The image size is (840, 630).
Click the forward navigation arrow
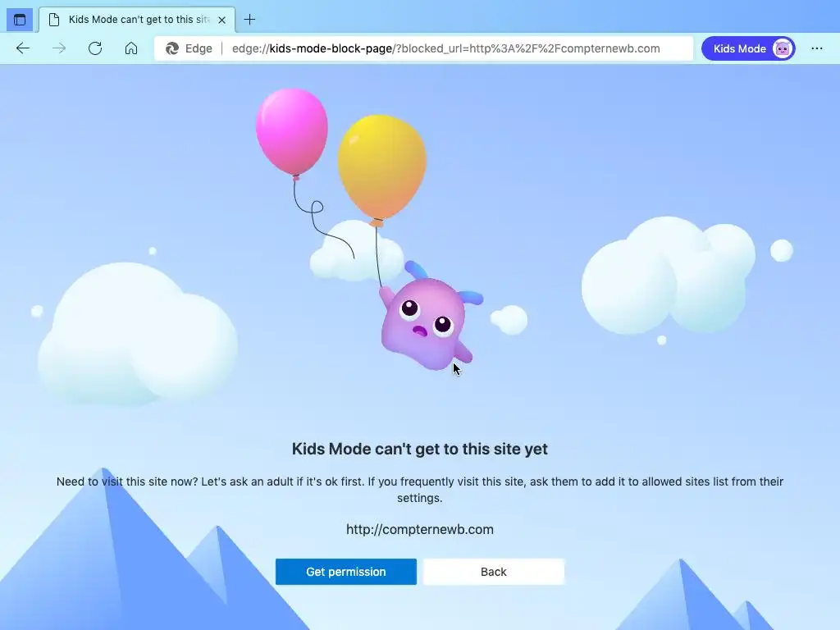pyautogui.click(x=59, y=48)
